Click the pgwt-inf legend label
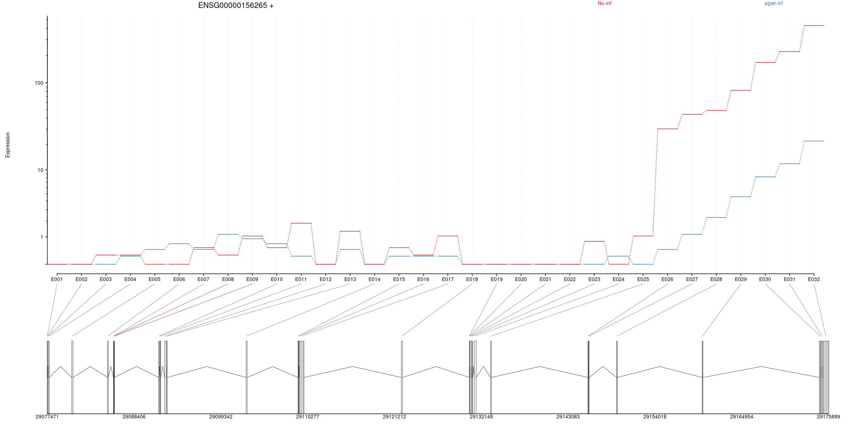868x434 pixels. coord(774,4)
